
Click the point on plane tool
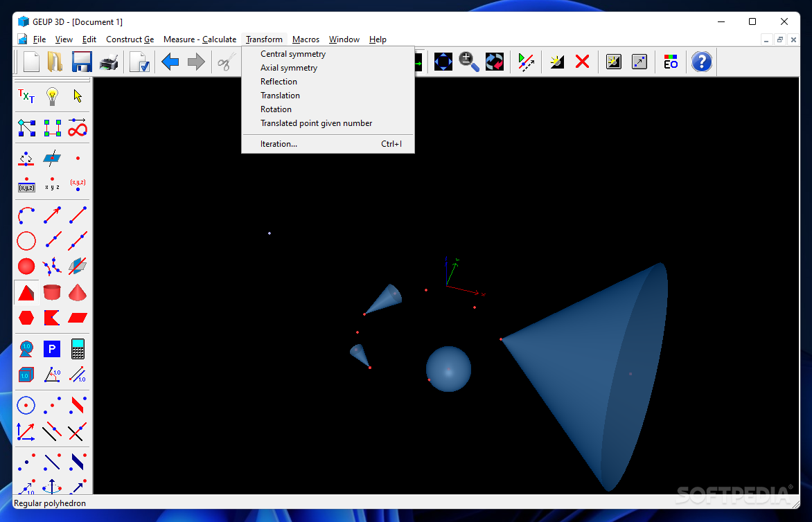(x=52, y=159)
